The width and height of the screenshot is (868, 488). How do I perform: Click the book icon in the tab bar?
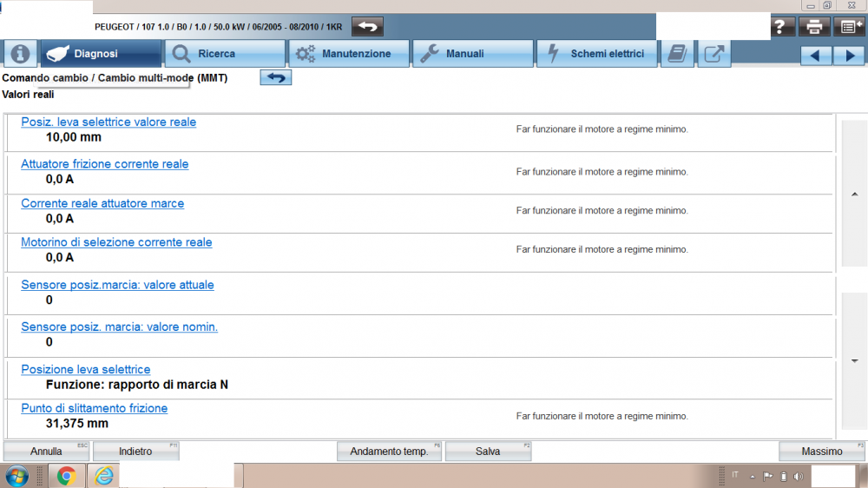click(677, 54)
